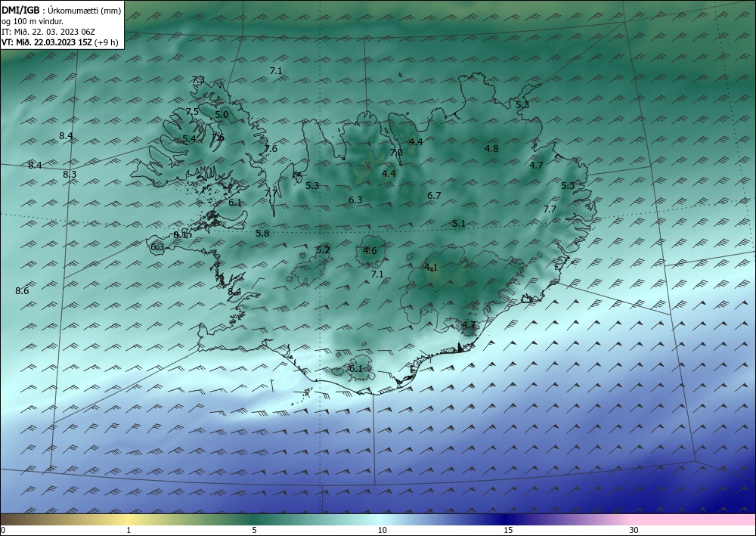The image size is (756, 536).
Task: Click the 'og 100 m vindur.' subtitle text
Action: pyautogui.click(x=32, y=20)
